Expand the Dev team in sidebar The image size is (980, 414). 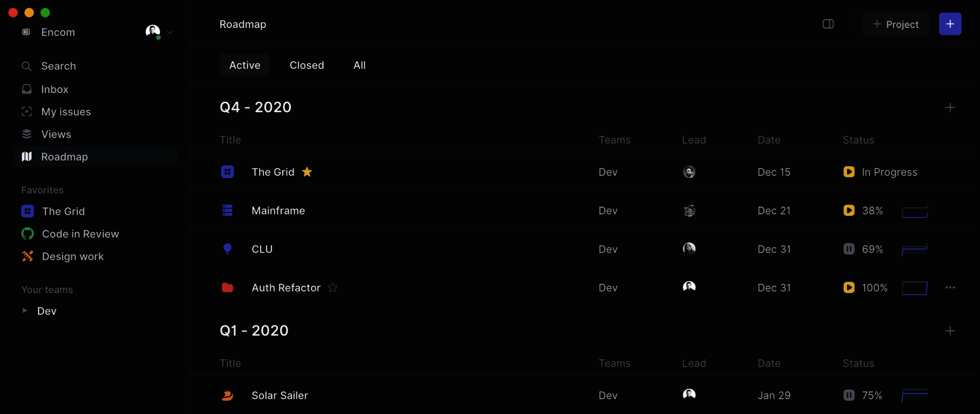pyautogui.click(x=24, y=310)
